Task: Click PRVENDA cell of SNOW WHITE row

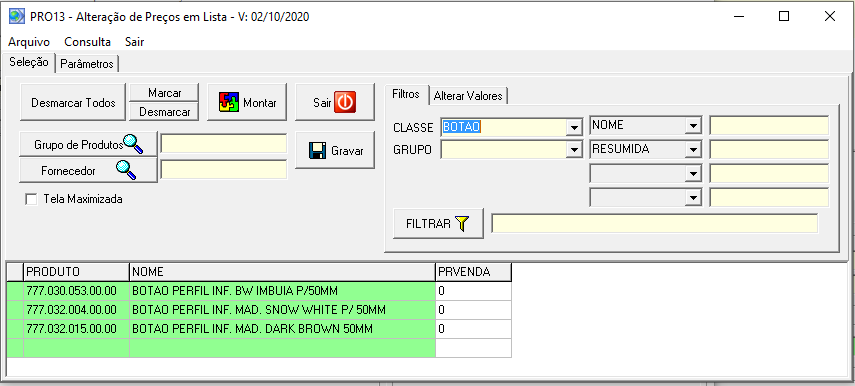Action: coord(473,310)
